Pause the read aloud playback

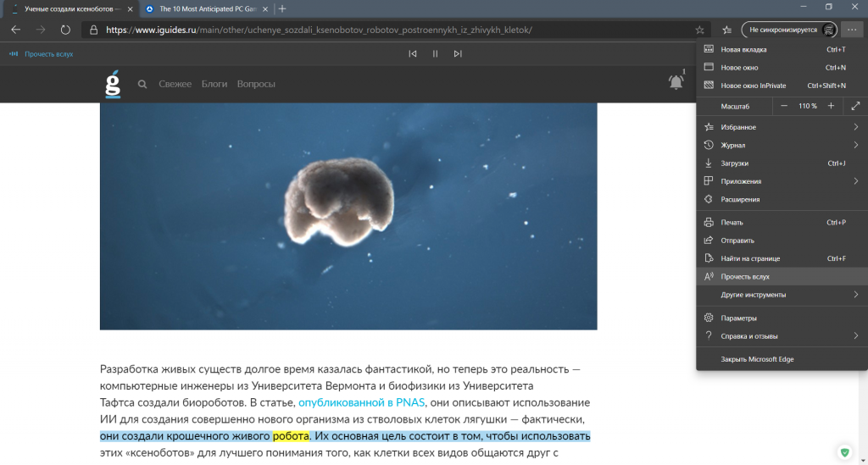point(435,54)
